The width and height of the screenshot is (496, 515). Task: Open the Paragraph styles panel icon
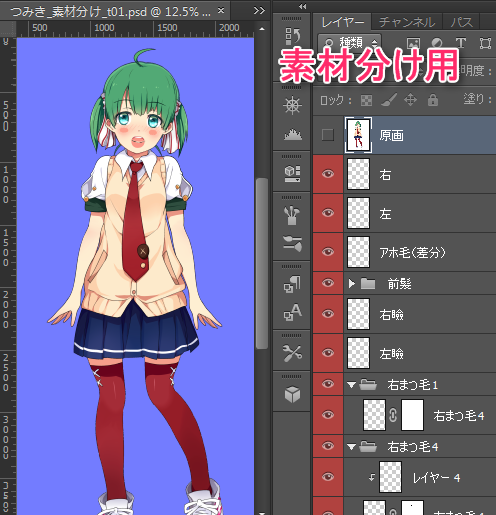click(x=292, y=284)
